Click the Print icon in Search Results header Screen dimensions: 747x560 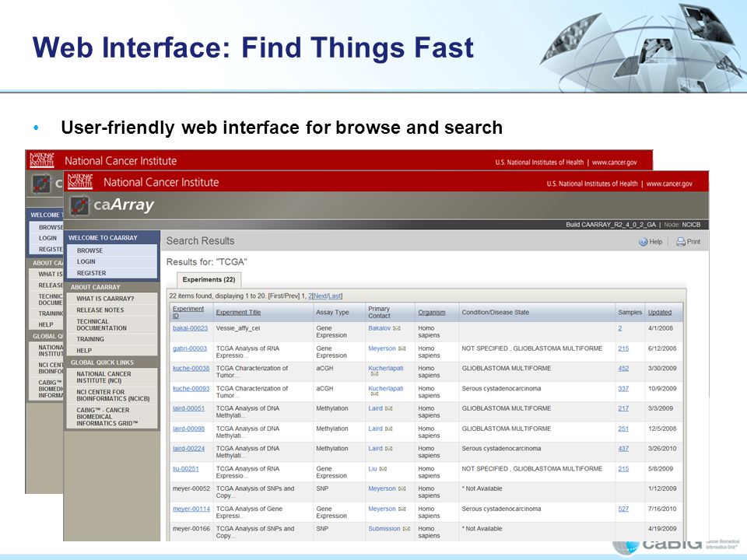[x=681, y=242]
